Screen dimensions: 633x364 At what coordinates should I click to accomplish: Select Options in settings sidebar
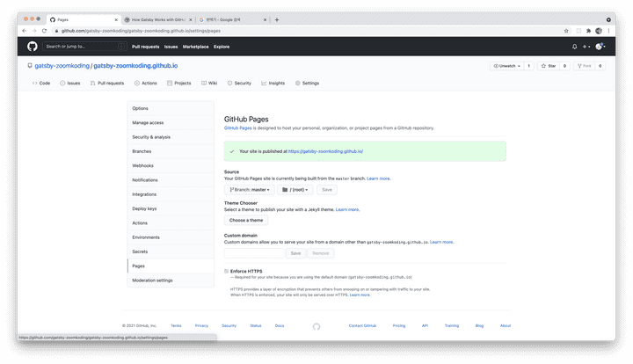pyautogui.click(x=171, y=108)
